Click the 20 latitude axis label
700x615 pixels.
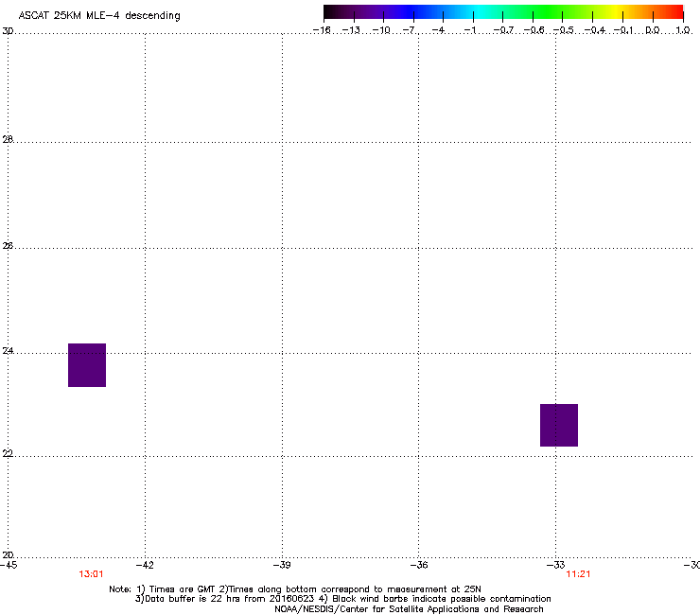8,555
